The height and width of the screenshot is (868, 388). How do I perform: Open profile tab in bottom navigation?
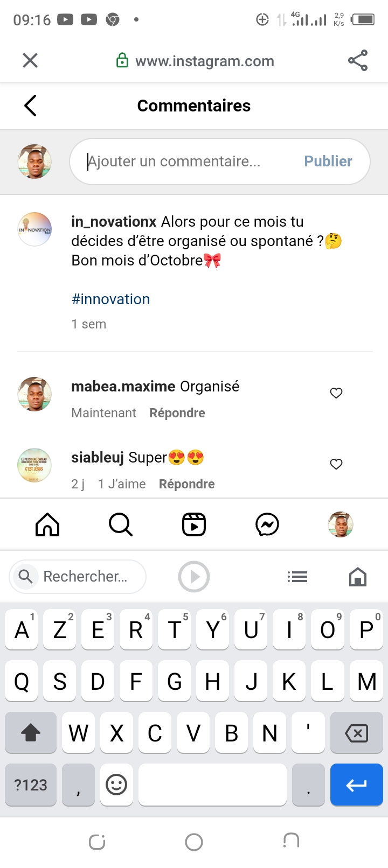pos(341,524)
